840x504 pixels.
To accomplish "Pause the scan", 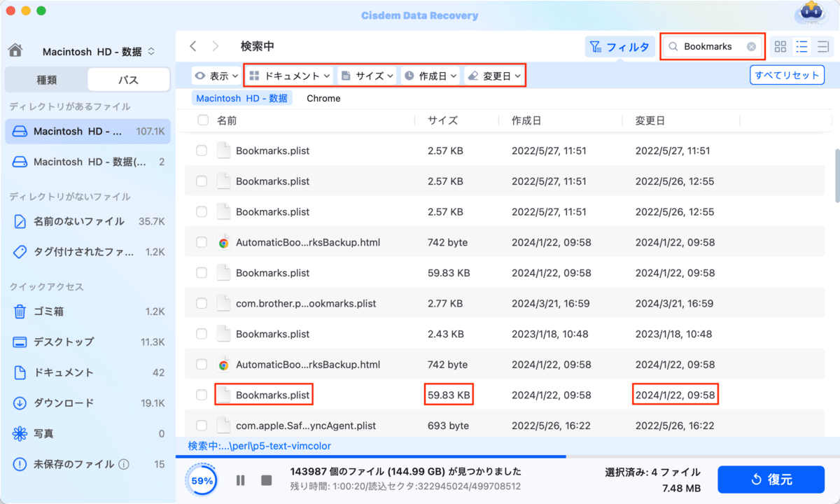I will pos(240,480).
